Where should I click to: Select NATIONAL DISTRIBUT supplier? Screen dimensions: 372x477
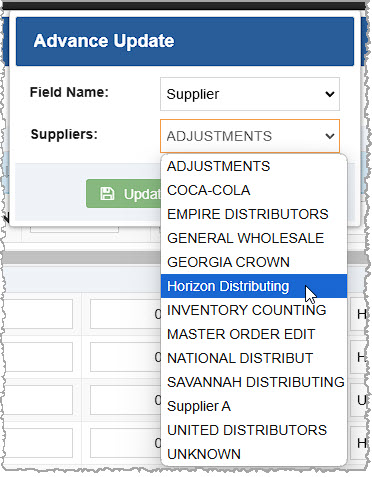254,358
